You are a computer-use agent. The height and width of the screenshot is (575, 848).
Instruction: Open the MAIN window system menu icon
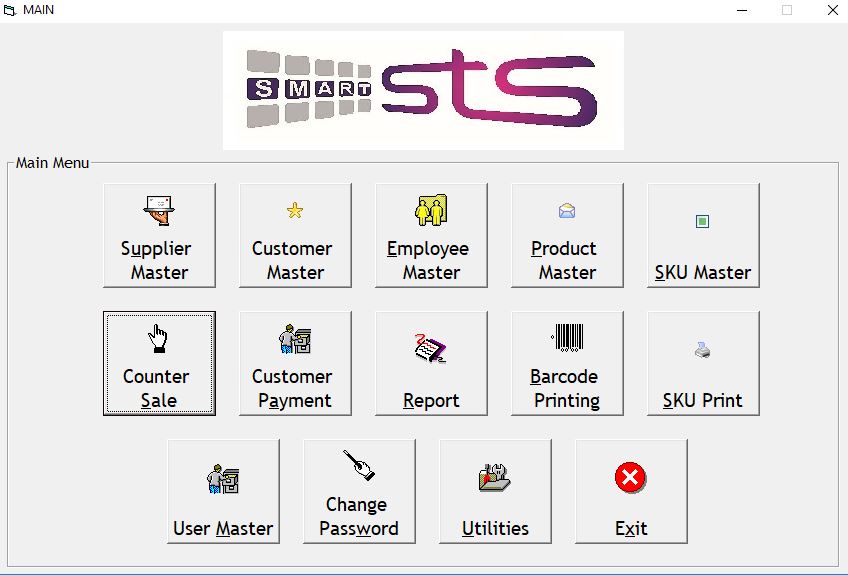(x=10, y=10)
